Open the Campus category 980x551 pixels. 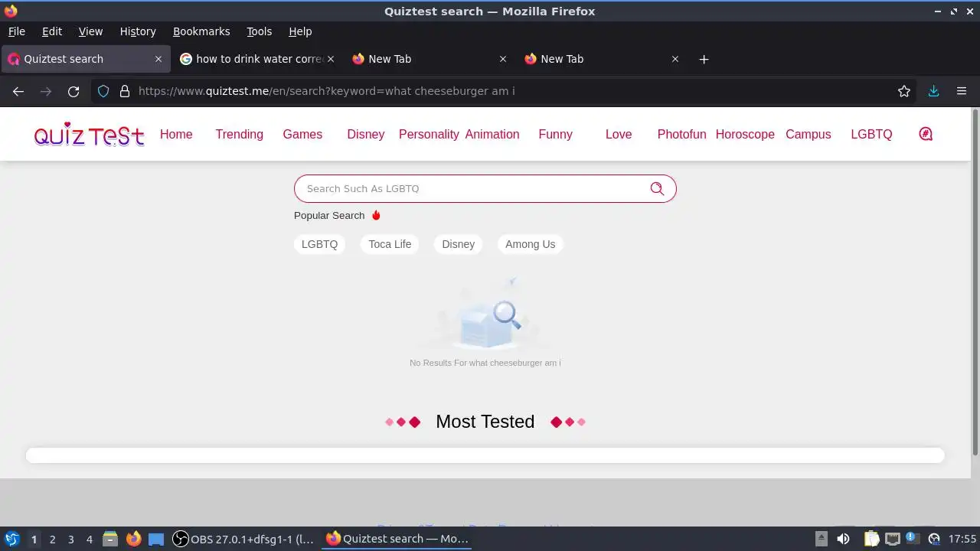tap(808, 134)
